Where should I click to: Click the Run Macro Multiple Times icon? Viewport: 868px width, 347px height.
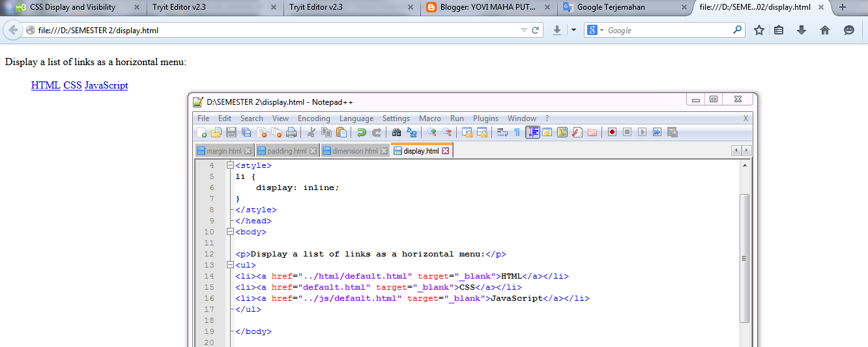[x=657, y=132]
